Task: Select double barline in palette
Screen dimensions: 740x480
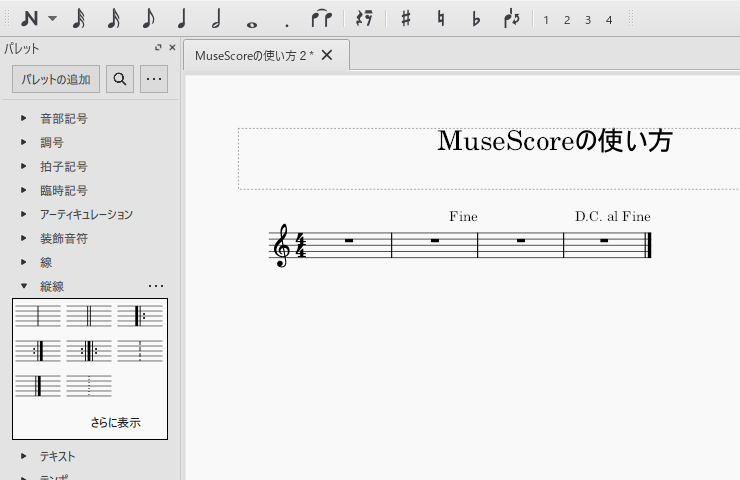Action: (x=89, y=316)
